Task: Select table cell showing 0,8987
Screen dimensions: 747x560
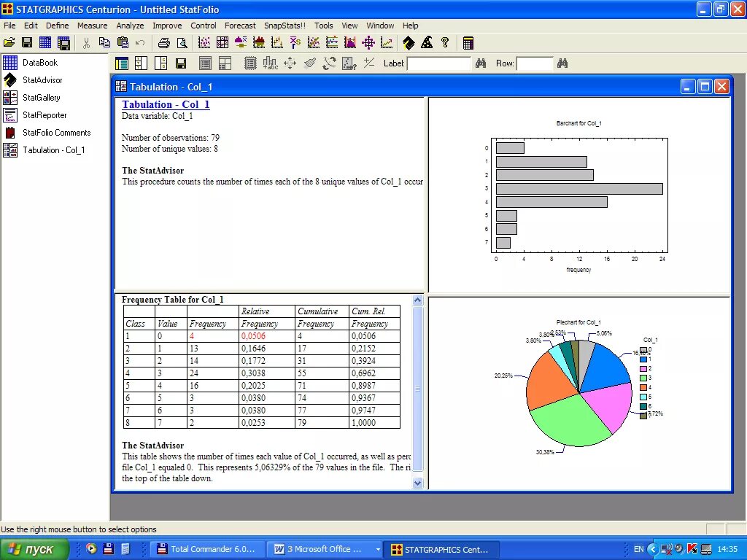Action: pos(374,385)
